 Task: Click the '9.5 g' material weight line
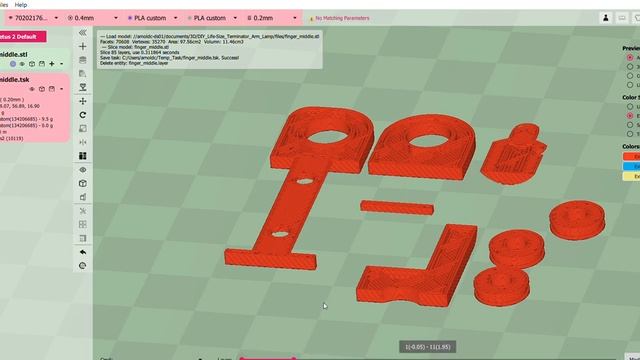point(27,119)
